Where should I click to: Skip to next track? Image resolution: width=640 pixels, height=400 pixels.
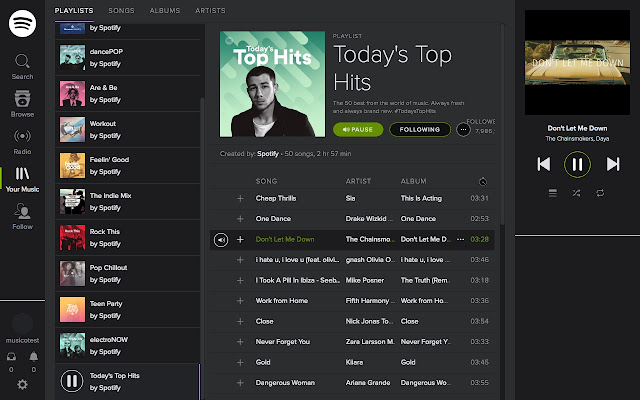(613, 164)
